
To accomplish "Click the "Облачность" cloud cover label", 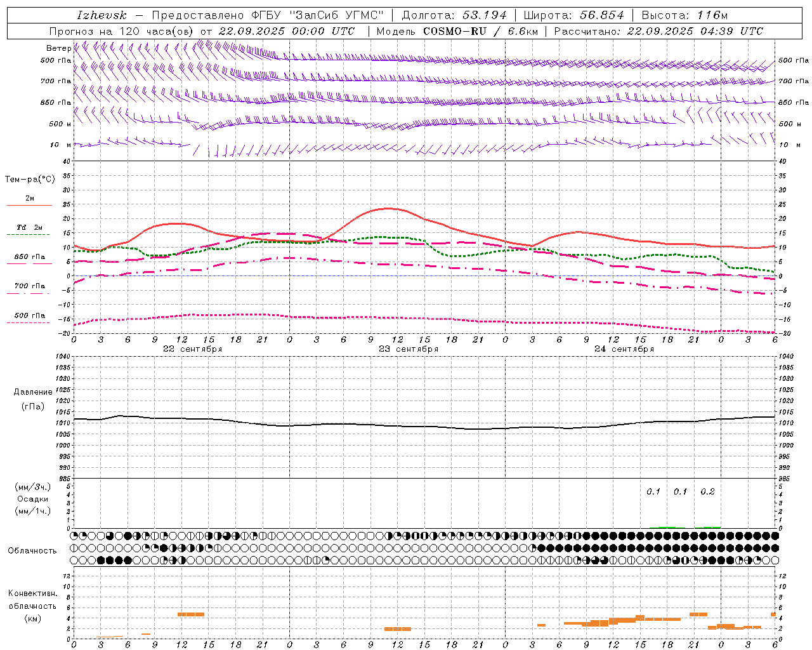I will tap(32, 551).
